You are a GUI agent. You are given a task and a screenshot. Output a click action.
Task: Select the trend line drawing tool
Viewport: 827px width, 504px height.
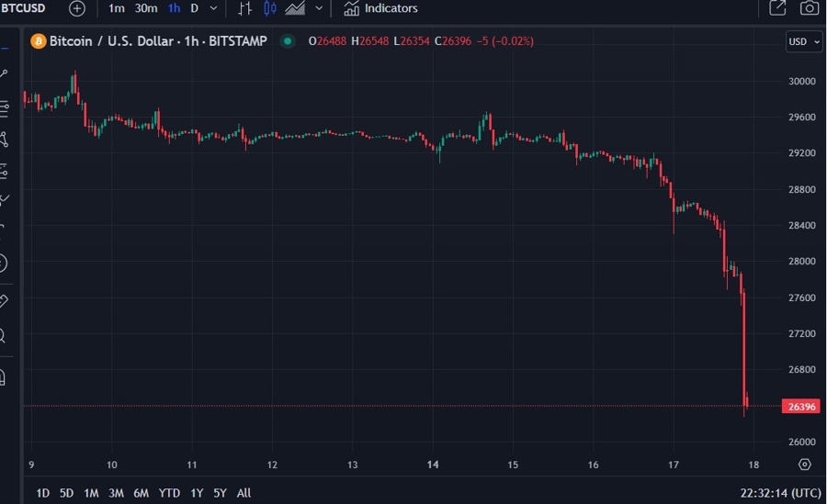(3, 74)
